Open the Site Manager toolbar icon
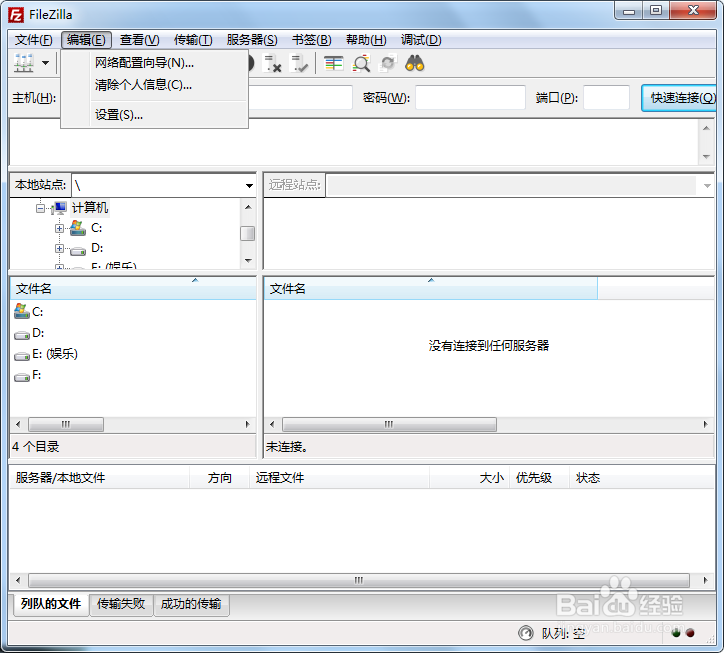Image resolution: width=724 pixels, height=653 pixels. pyautogui.click(x=24, y=63)
